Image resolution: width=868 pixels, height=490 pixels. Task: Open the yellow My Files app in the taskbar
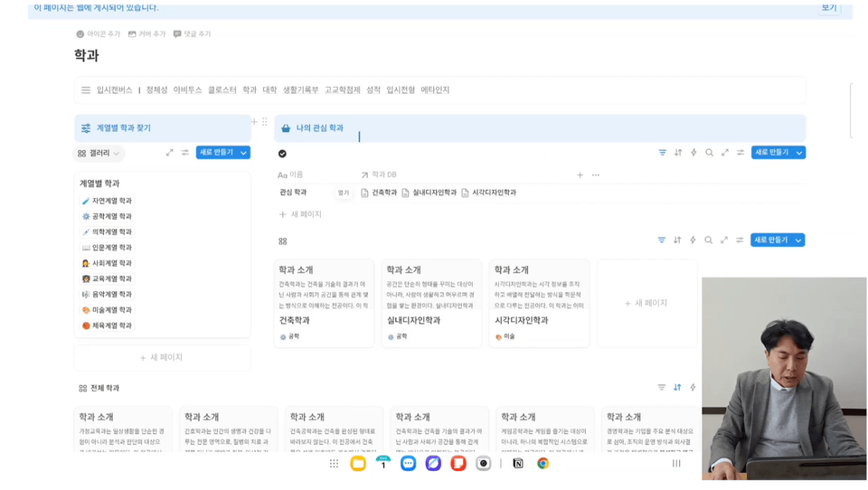tap(358, 464)
